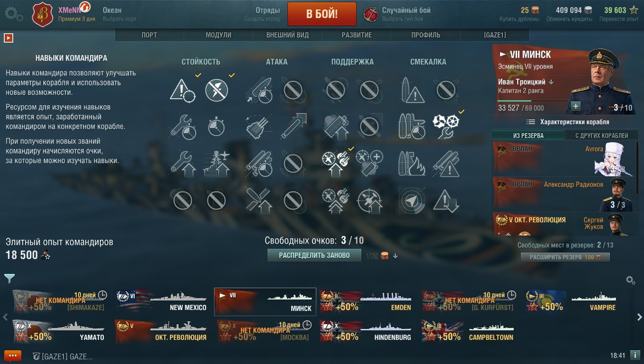
Task: Toggle the learned propeller and wheel skill
Action: click(x=446, y=126)
